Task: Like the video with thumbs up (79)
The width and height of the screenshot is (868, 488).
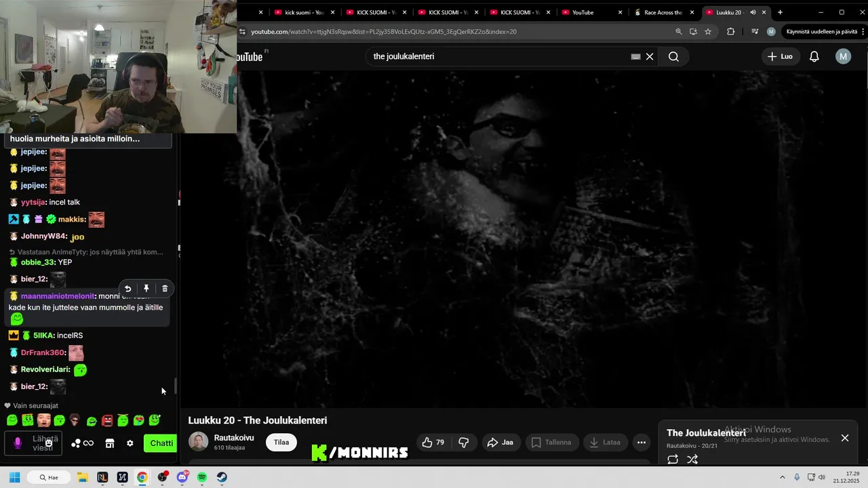Action: 433,443
